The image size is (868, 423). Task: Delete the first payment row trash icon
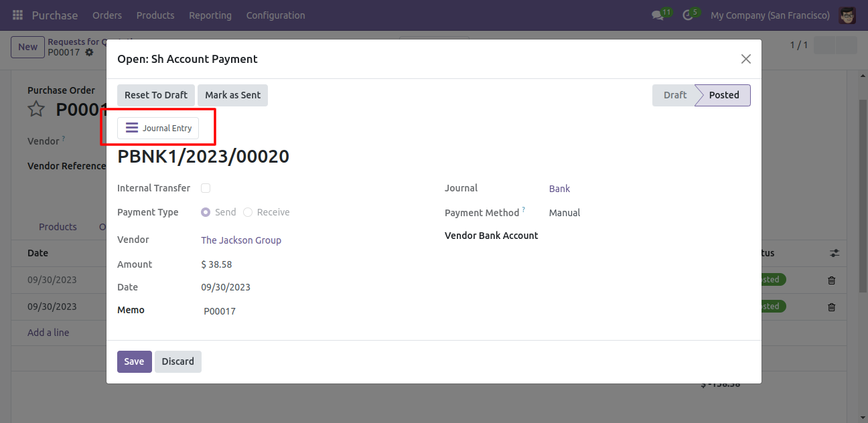(831, 280)
